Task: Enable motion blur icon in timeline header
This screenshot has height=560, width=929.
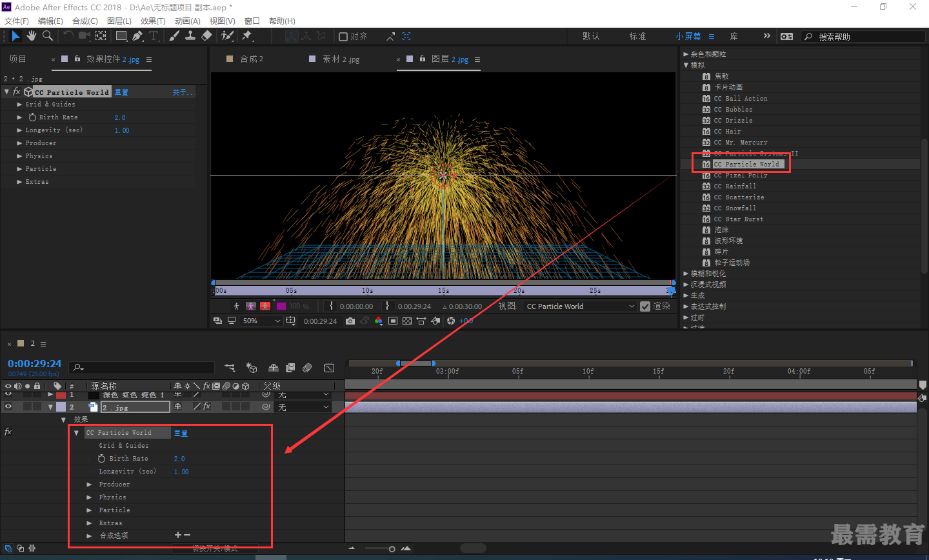Action: point(308,368)
